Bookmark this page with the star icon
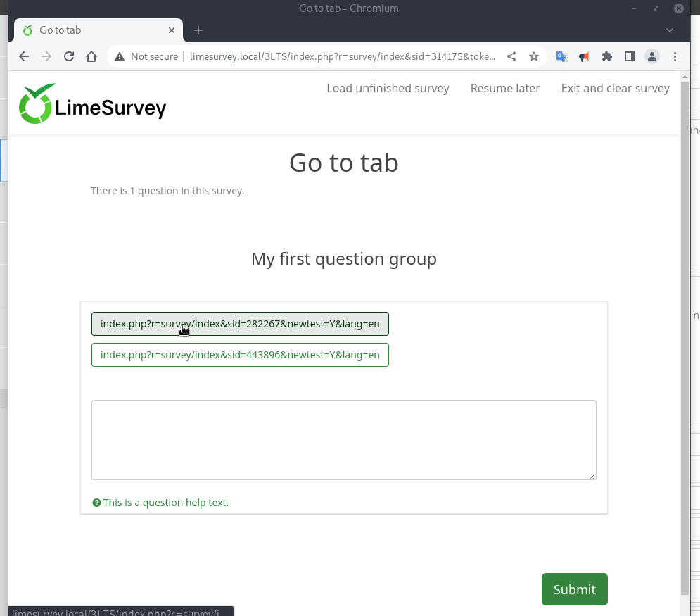Viewport: 700px width, 616px height. tap(534, 56)
